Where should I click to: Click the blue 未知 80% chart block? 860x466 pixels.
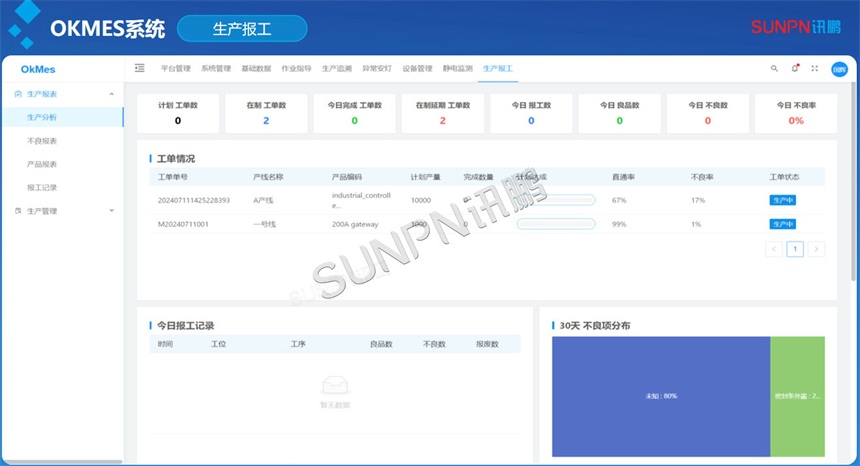[660, 396]
